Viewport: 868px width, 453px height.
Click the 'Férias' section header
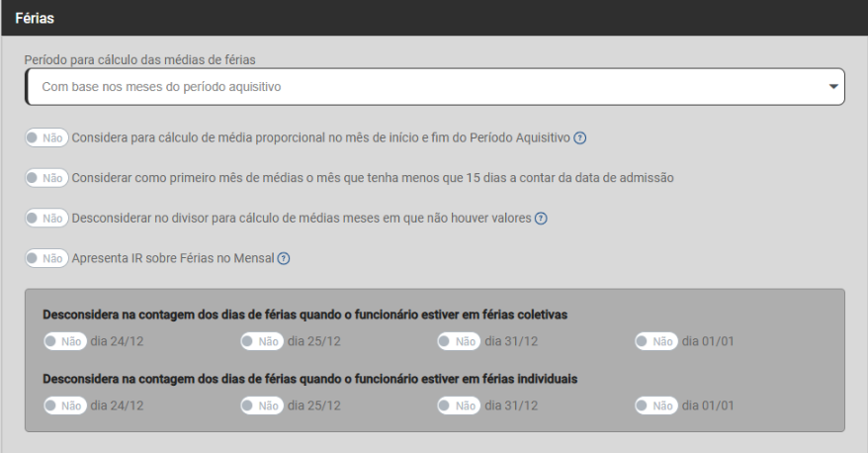click(434, 18)
